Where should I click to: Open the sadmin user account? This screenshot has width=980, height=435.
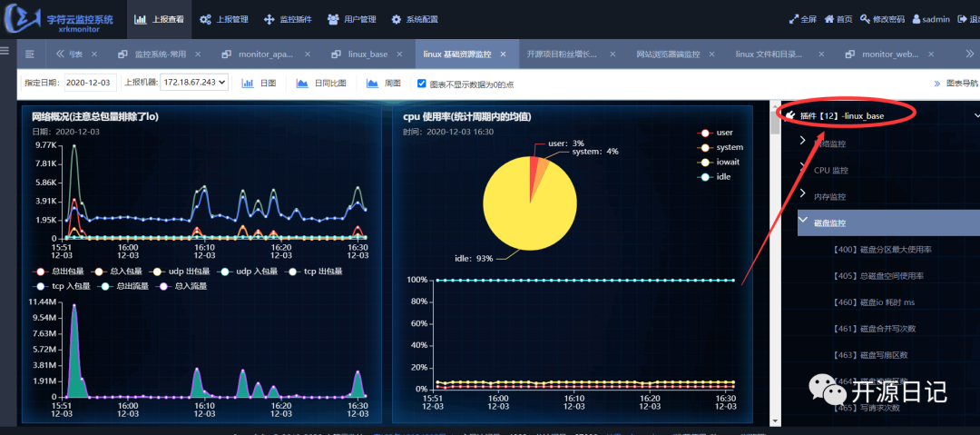pyautogui.click(x=931, y=19)
